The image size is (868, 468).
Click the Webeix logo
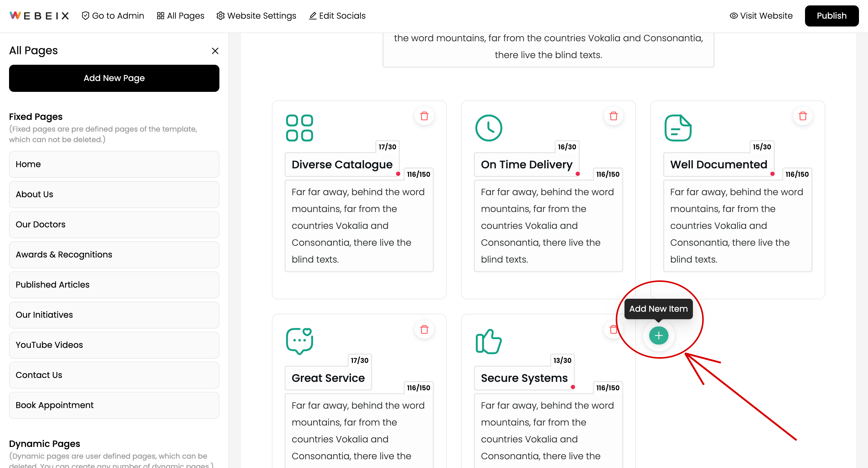click(39, 16)
